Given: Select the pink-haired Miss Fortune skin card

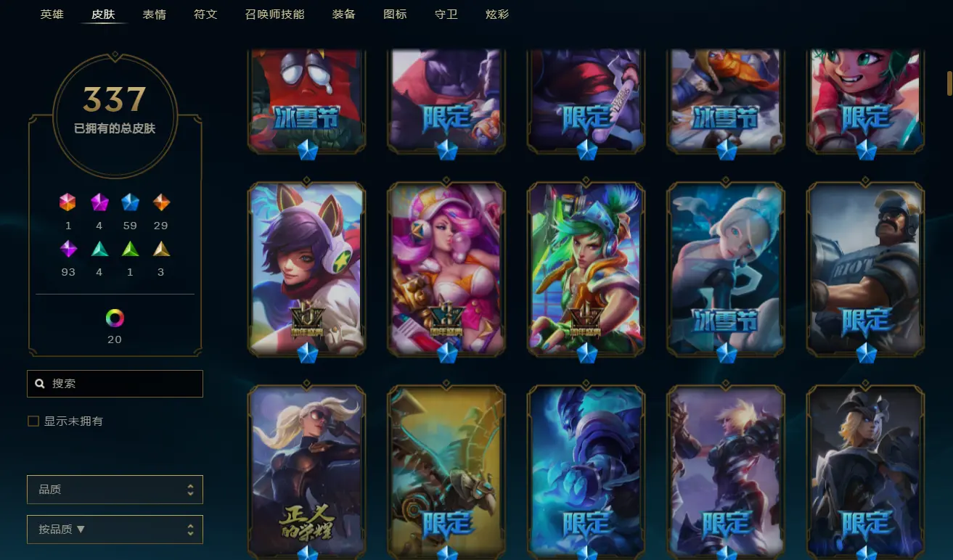Looking at the screenshot, I should (x=446, y=269).
